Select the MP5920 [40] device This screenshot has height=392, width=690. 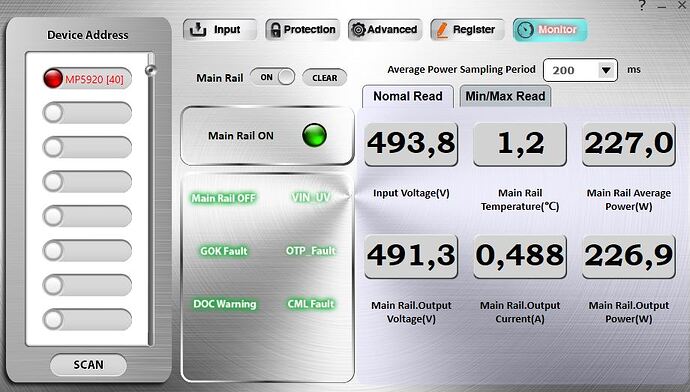pos(88,79)
